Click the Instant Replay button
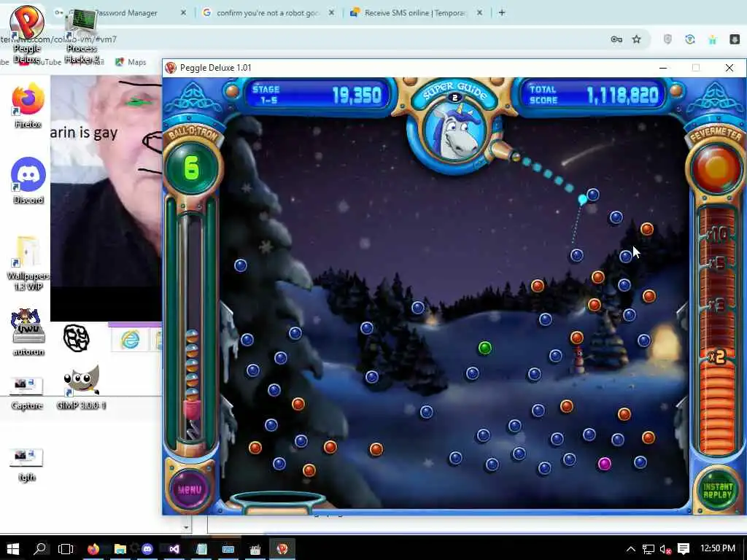This screenshot has width=747, height=560. [718, 491]
